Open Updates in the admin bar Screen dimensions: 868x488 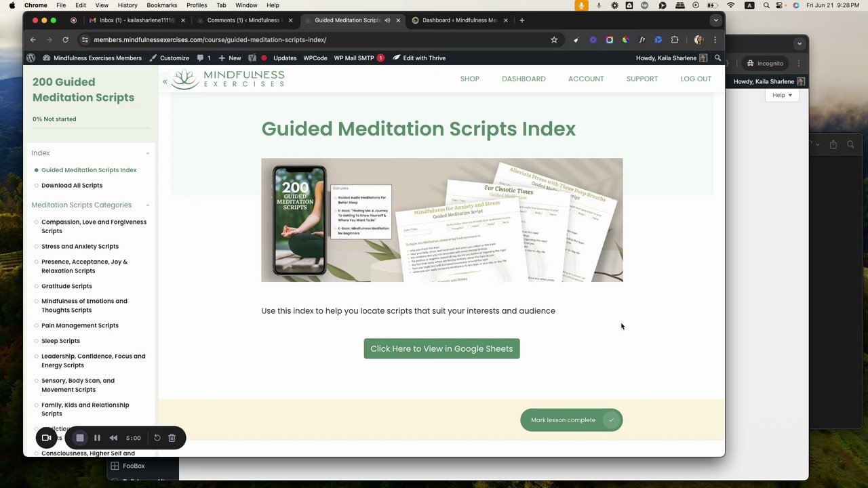tap(285, 58)
